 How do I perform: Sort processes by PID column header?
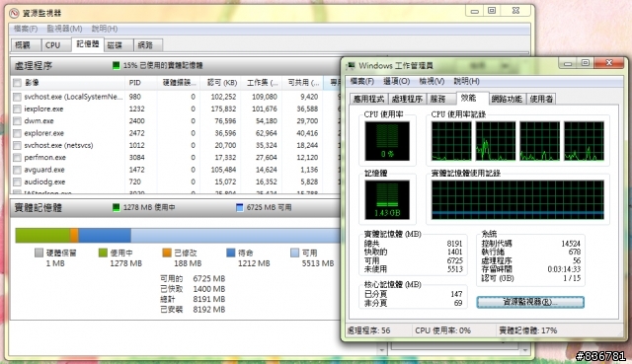(141, 83)
